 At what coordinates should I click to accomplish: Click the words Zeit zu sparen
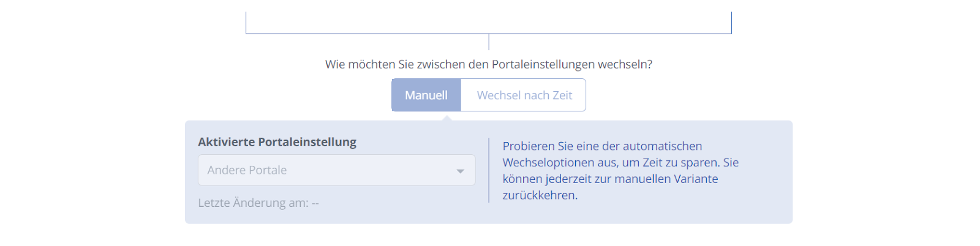tap(680, 163)
